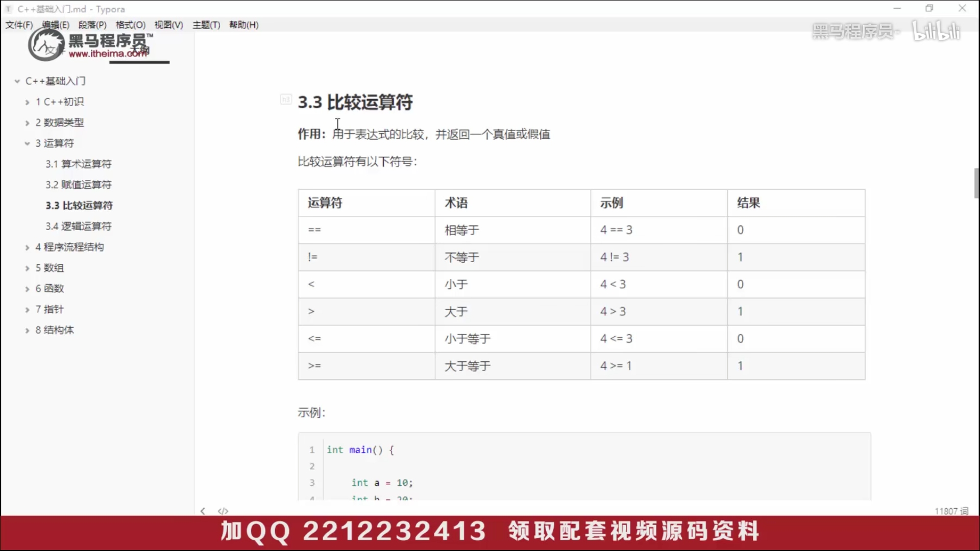Expand the 4 程序流程结构 section

[x=27, y=247]
